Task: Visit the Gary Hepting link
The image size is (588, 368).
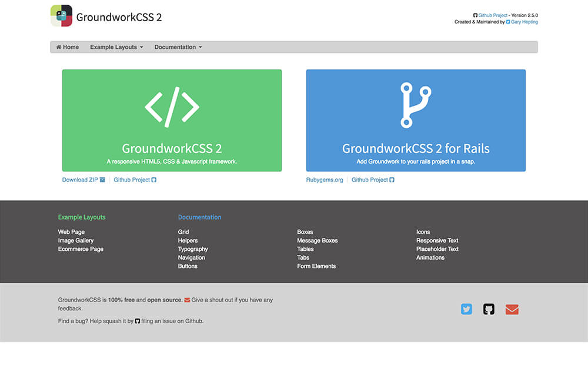Action: point(524,22)
